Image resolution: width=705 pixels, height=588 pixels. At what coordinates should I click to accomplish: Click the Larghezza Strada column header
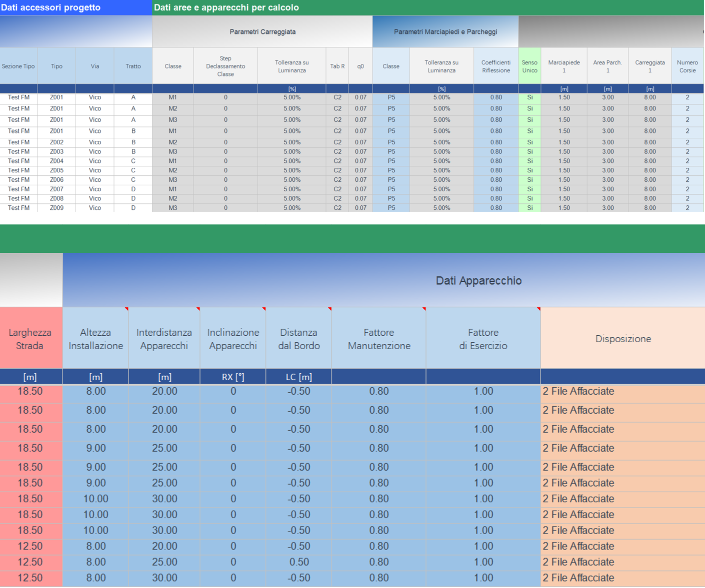click(30, 339)
